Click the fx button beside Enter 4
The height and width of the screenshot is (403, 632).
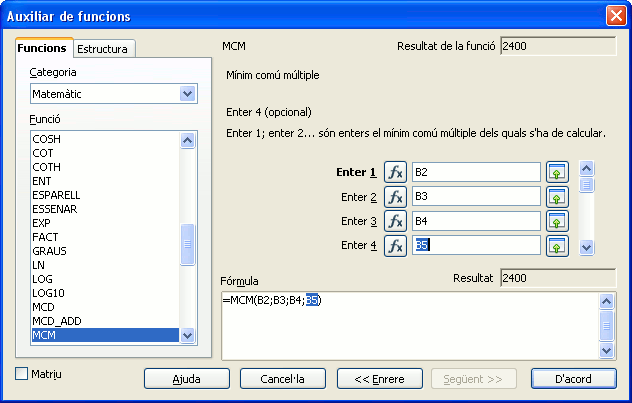point(395,245)
